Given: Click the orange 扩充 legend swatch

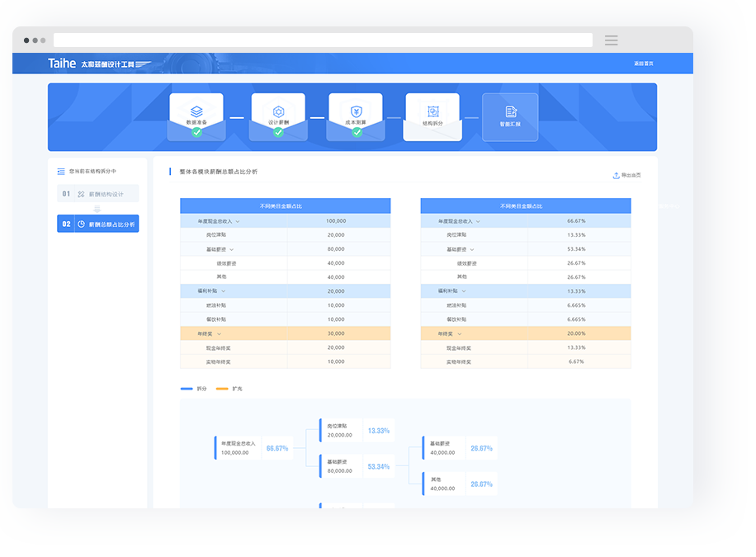Looking at the screenshot, I should pyautogui.click(x=222, y=389).
